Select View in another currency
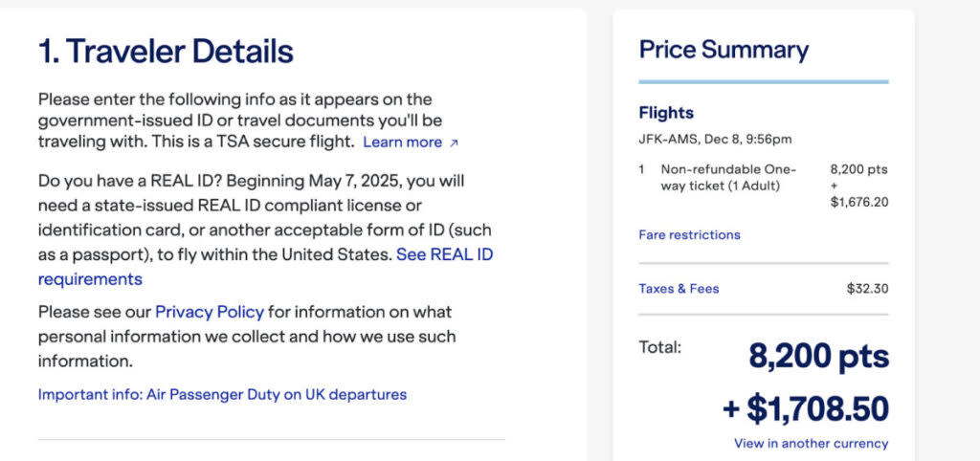980x461 pixels. [x=811, y=443]
